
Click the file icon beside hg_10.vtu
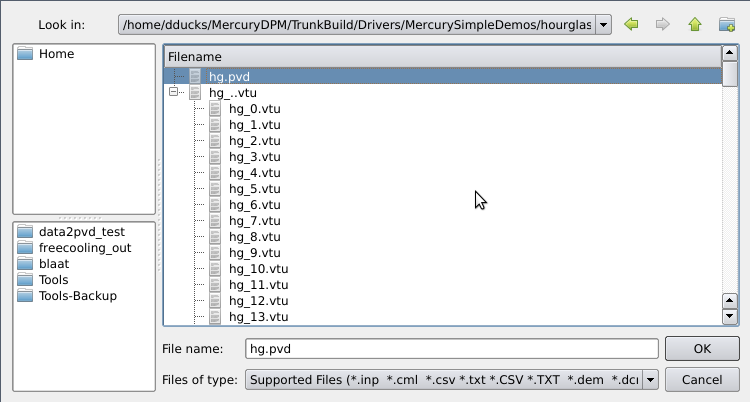(215, 269)
